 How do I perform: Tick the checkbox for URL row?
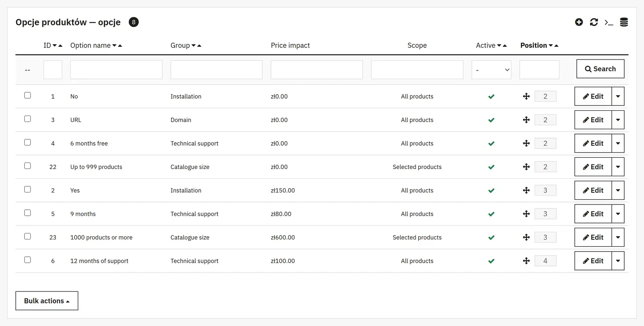pyautogui.click(x=27, y=119)
